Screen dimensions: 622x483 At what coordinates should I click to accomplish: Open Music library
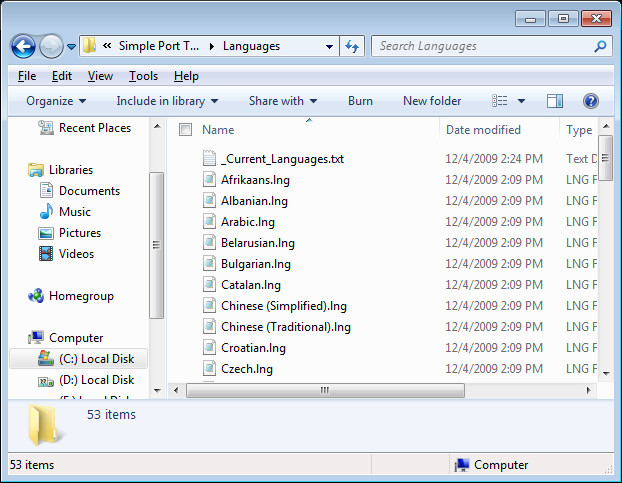point(65,212)
